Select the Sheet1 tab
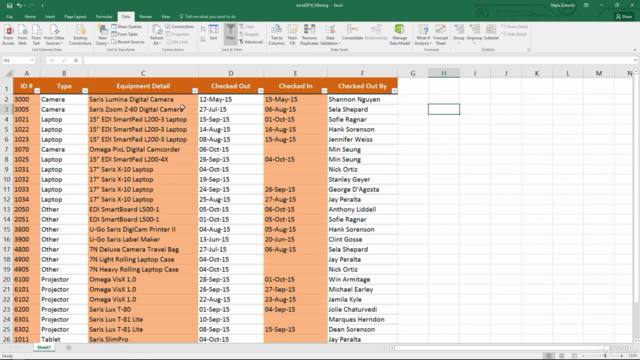This screenshot has height=360, width=640. 44,347
